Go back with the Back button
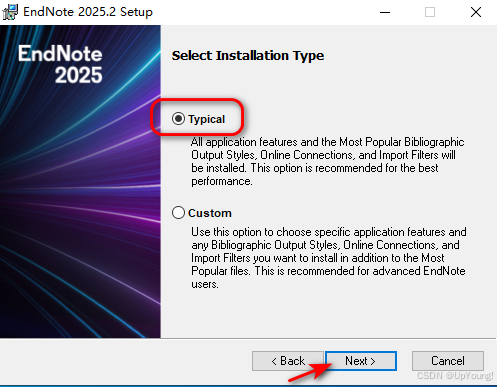This screenshot has height=387, width=497. tap(288, 361)
